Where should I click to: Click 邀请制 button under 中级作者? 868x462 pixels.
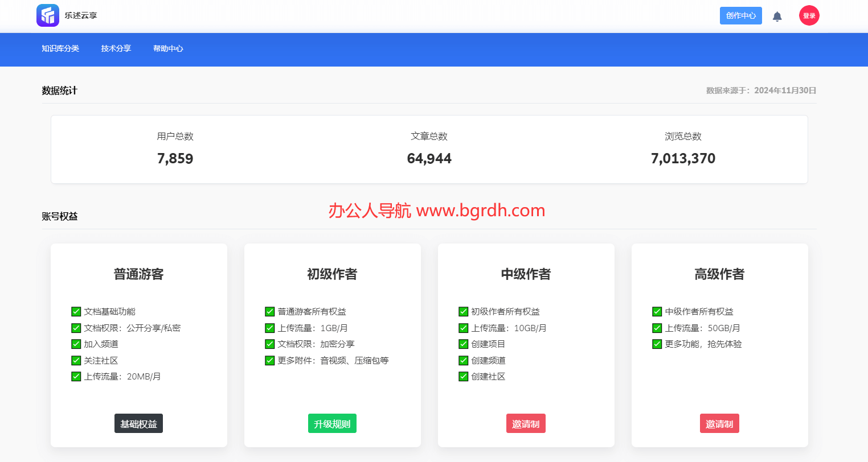[x=526, y=424]
